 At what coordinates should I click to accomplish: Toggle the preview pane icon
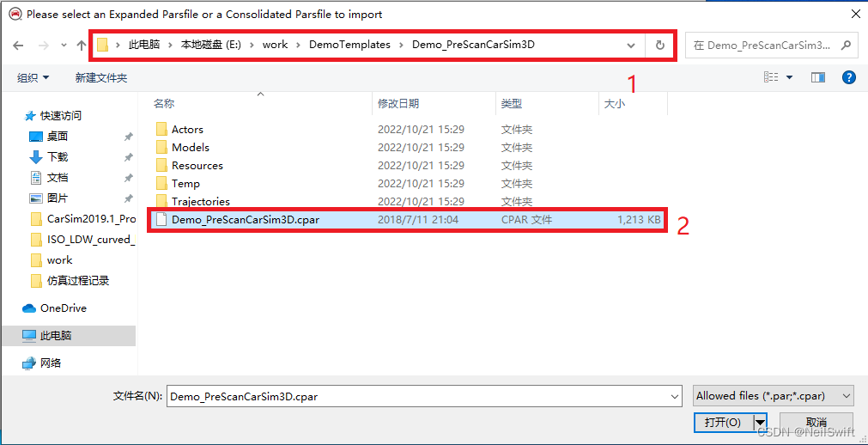[x=818, y=77]
